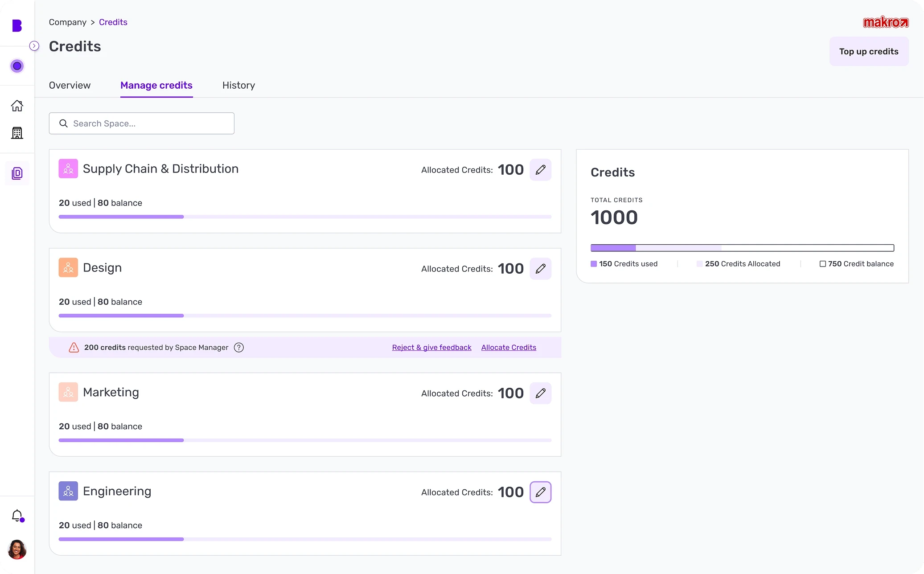The height and width of the screenshot is (574, 924).
Task: Edit Marketing allocated credits pencil
Action: point(541,393)
